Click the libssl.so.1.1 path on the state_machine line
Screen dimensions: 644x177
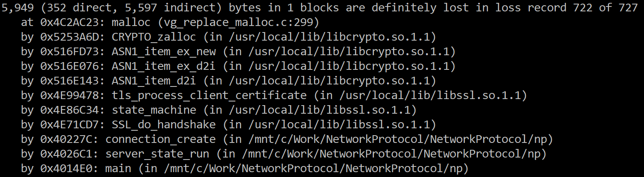point(320,110)
